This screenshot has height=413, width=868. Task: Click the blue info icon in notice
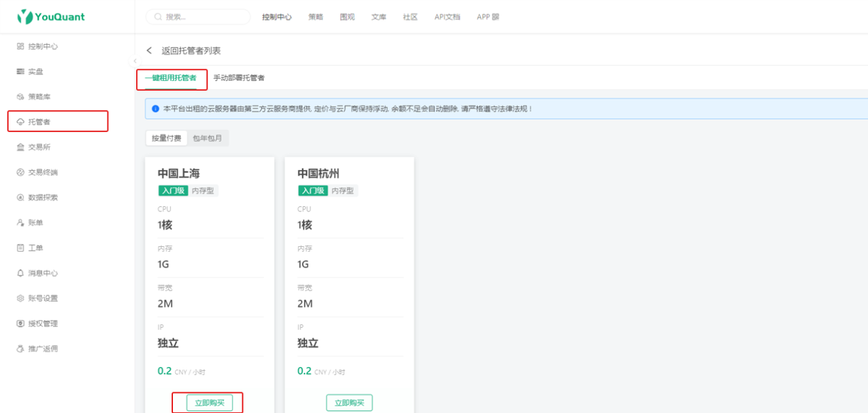click(x=156, y=108)
